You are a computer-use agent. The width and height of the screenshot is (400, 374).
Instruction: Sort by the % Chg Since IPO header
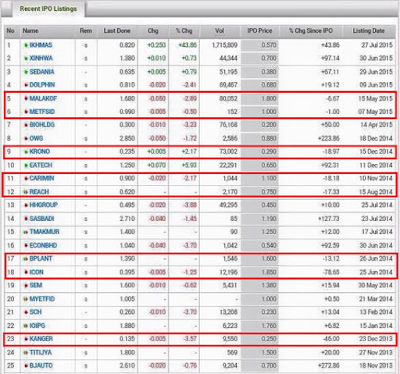coord(311,31)
